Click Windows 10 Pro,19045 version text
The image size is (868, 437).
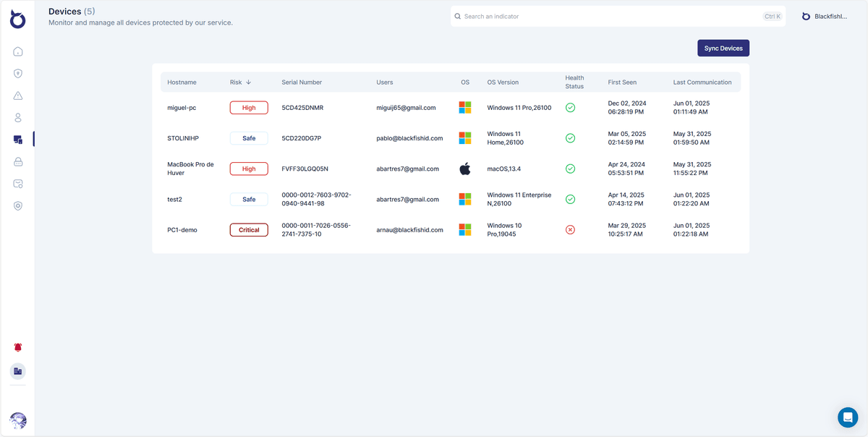coord(504,230)
